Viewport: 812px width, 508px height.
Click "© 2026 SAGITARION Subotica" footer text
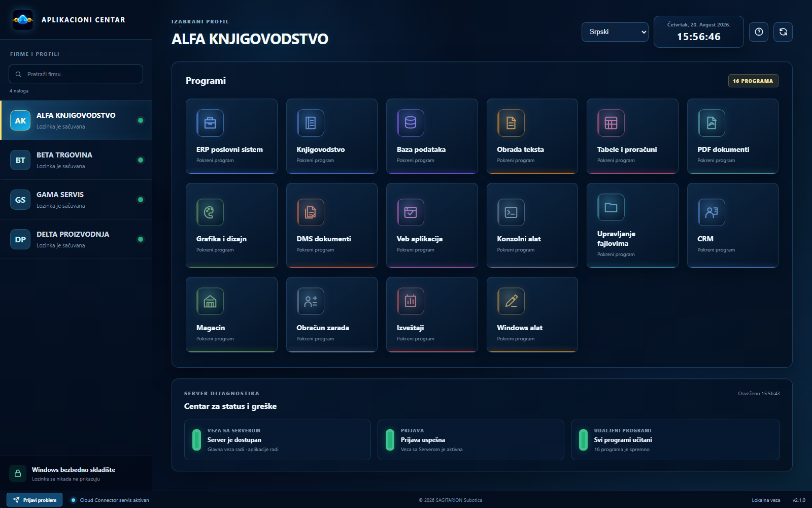[x=451, y=500]
